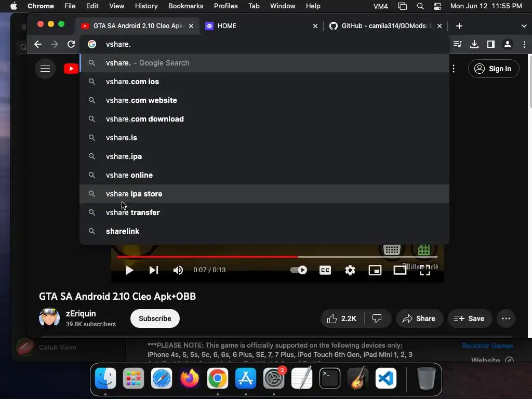Screen dimensions: 532x399
Task: Select suggestion 'vshare.com website'
Action: 264,100
